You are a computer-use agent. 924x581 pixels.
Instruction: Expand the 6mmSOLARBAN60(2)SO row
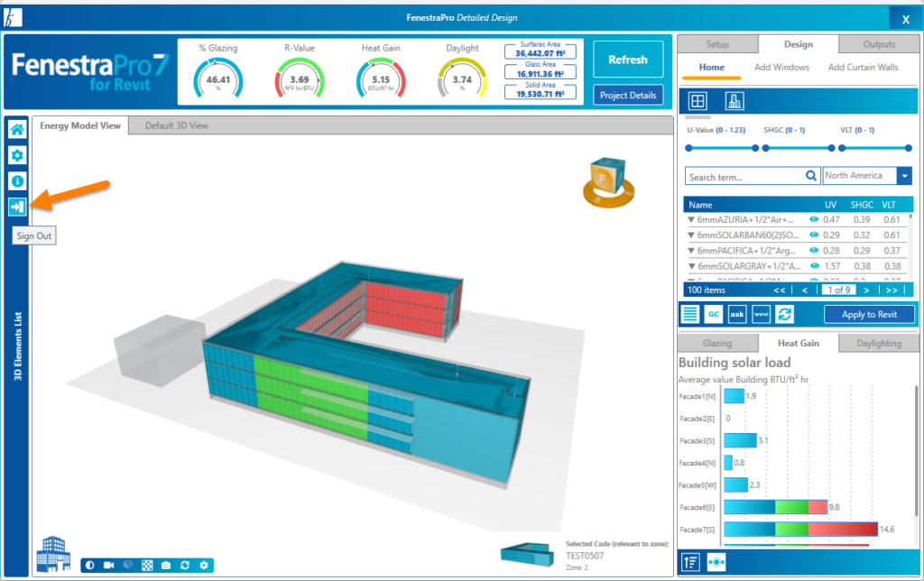[690, 235]
